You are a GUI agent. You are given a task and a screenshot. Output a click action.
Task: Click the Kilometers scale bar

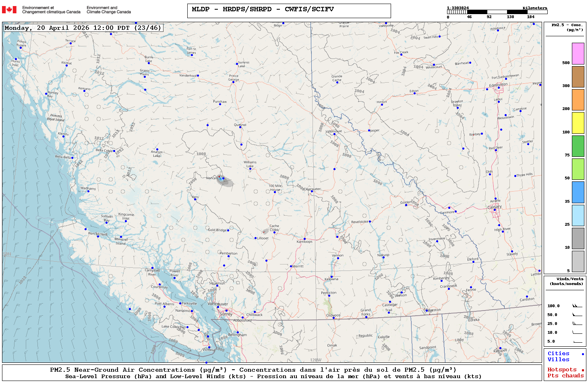coord(497,12)
